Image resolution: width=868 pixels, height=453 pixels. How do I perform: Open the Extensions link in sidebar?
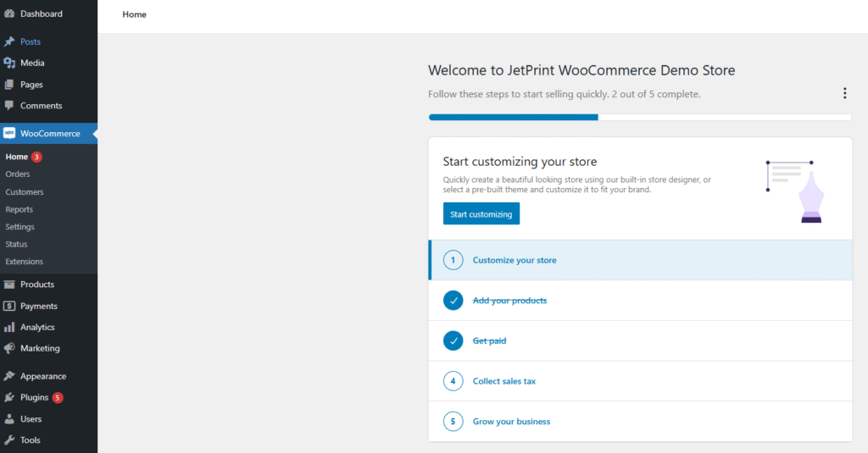pyautogui.click(x=25, y=262)
